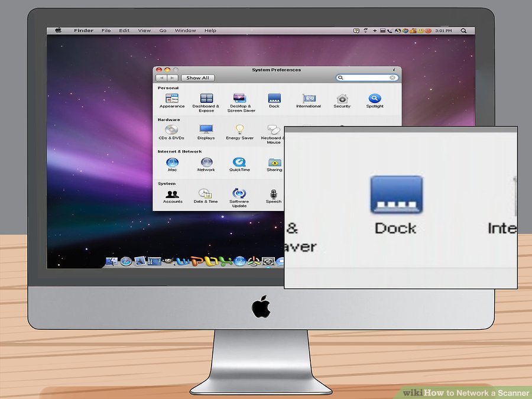532x399 pixels.
Task: Open the Edit menu
Action: coord(124,31)
